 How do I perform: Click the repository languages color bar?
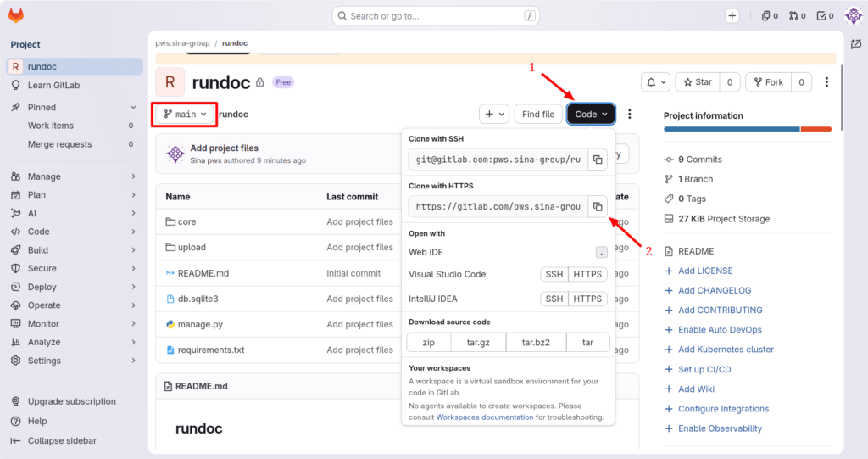click(748, 129)
